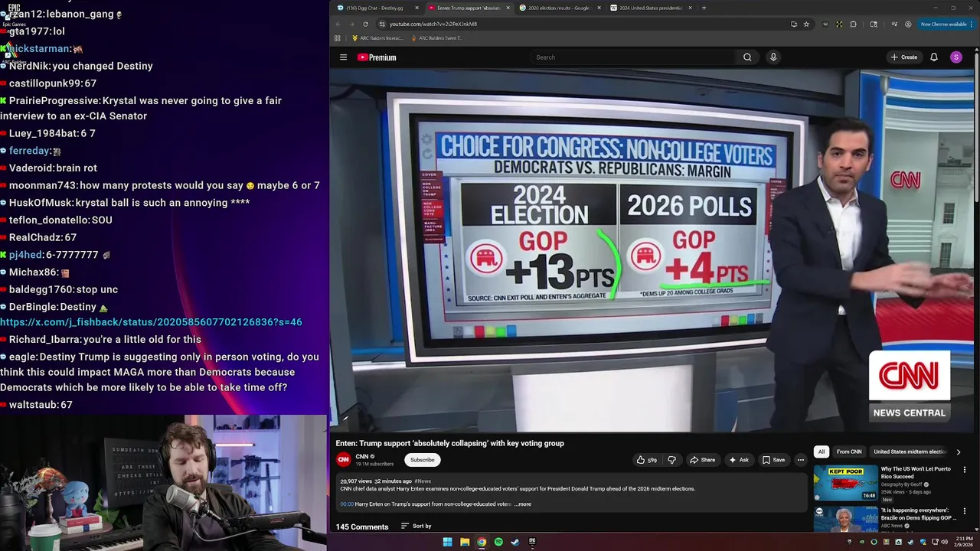The image size is (980, 551).
Task: Expand Sort by comments dropdown
Action: pos(416,527)
